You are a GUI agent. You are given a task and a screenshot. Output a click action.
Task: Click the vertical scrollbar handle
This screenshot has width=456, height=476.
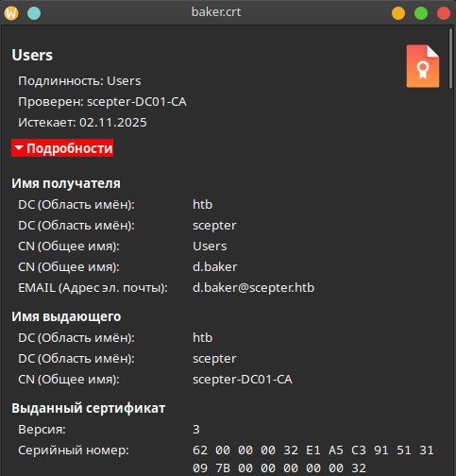[x=450, y=59]
